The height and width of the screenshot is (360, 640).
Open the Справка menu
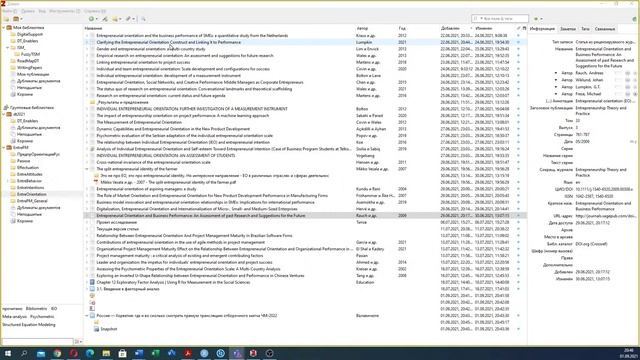tap(94, 11)
